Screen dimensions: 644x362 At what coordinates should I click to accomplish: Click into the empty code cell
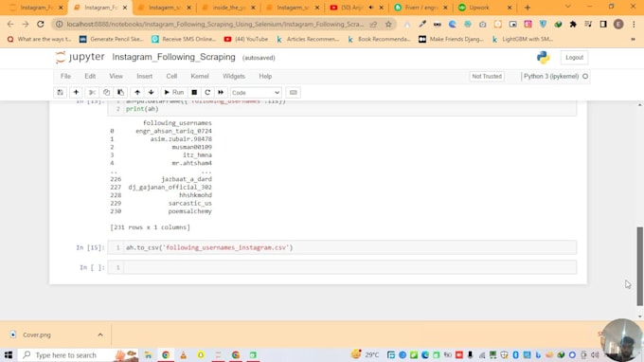(349, 267)
